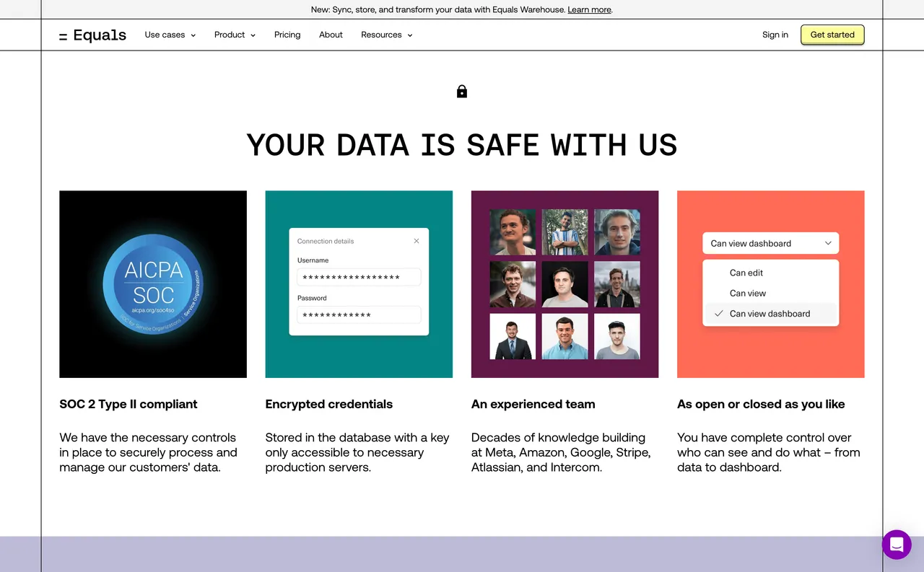Select the Can edit permission option

point(746,273)
